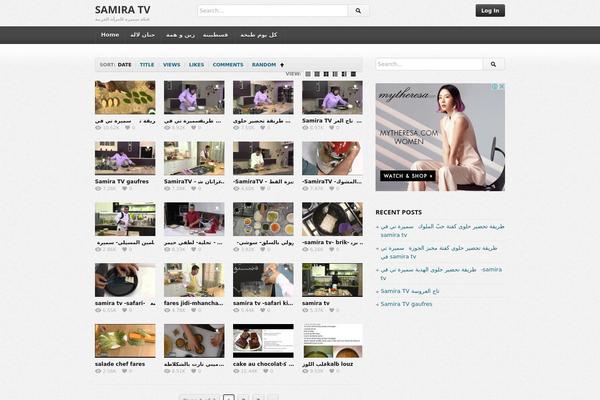Sort videos by DATE
The width and height of the screenshot is (600, 400).
(124, 65)
